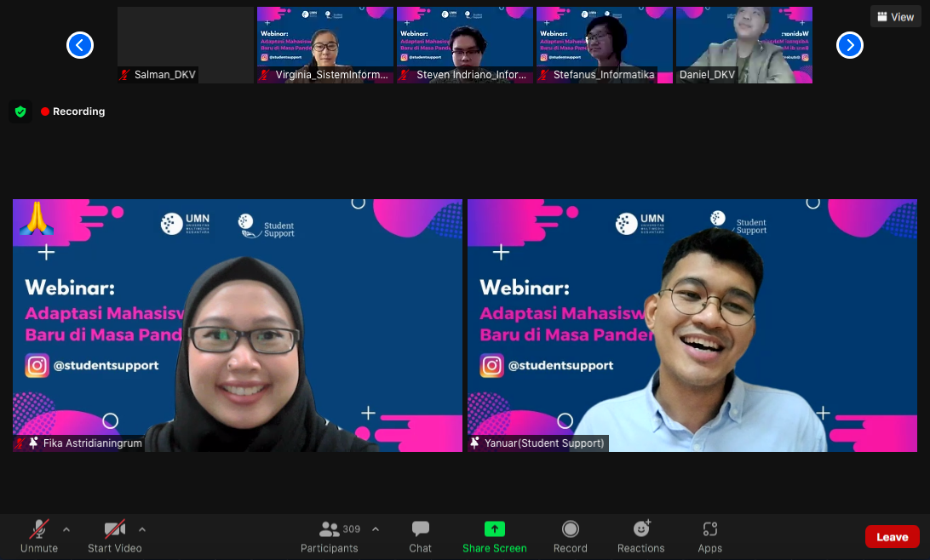
Task: Click the green encryption shield icon
Action: pos(20,111)
